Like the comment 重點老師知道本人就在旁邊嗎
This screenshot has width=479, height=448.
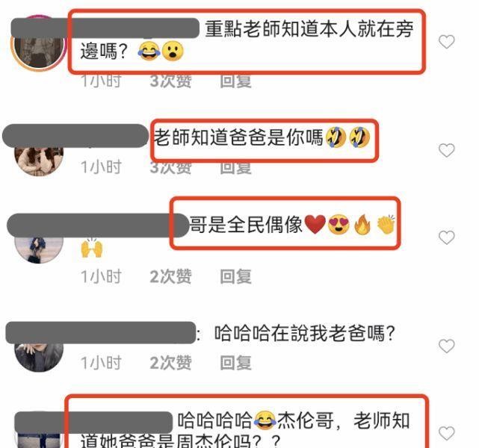pos(447,42)
